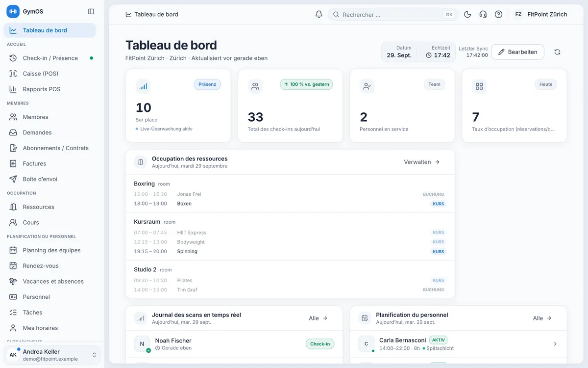
Task: Click the Ressources door icon in sidebar
Action: click(13, 207)
